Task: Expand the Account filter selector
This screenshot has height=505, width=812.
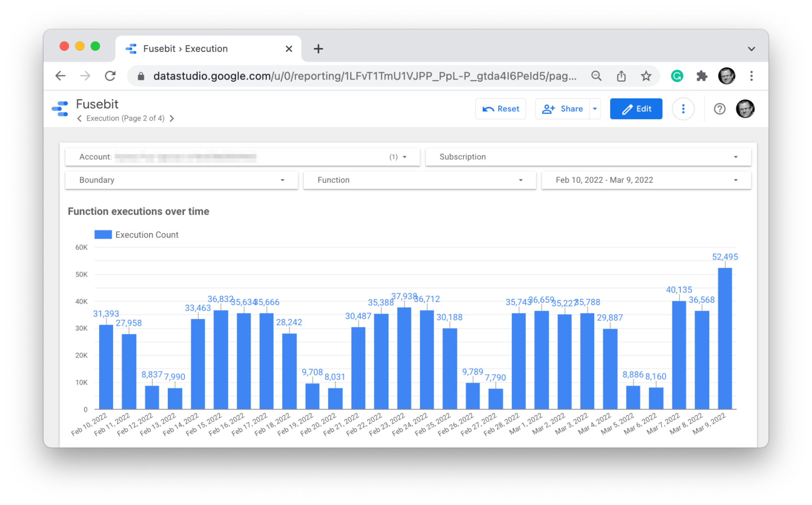Action: [x=407, y=157]
